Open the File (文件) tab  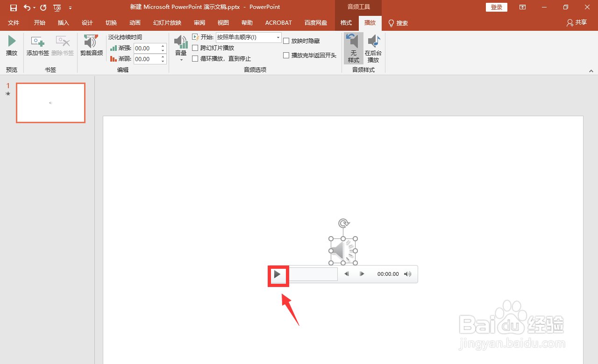14,23
